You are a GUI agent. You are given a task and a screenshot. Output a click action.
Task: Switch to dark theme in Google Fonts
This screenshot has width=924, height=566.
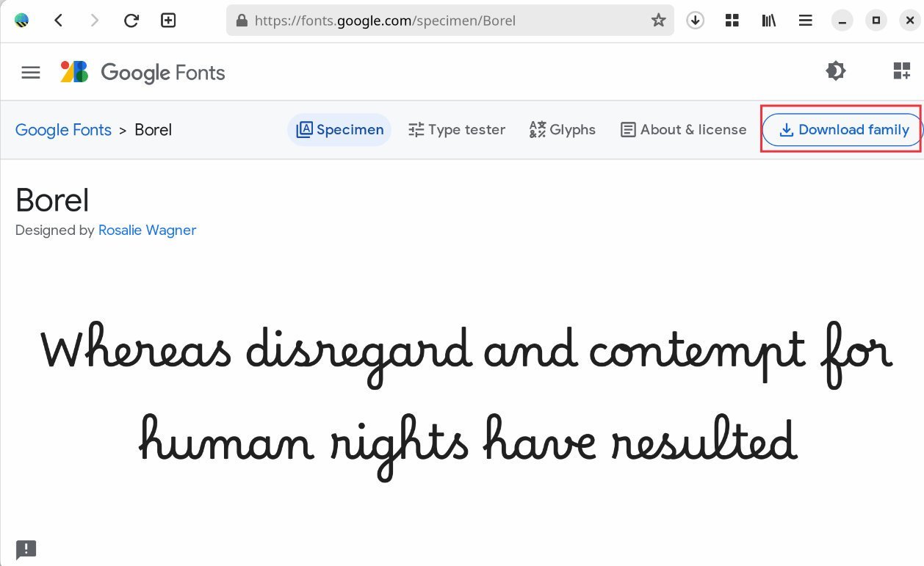836,71
